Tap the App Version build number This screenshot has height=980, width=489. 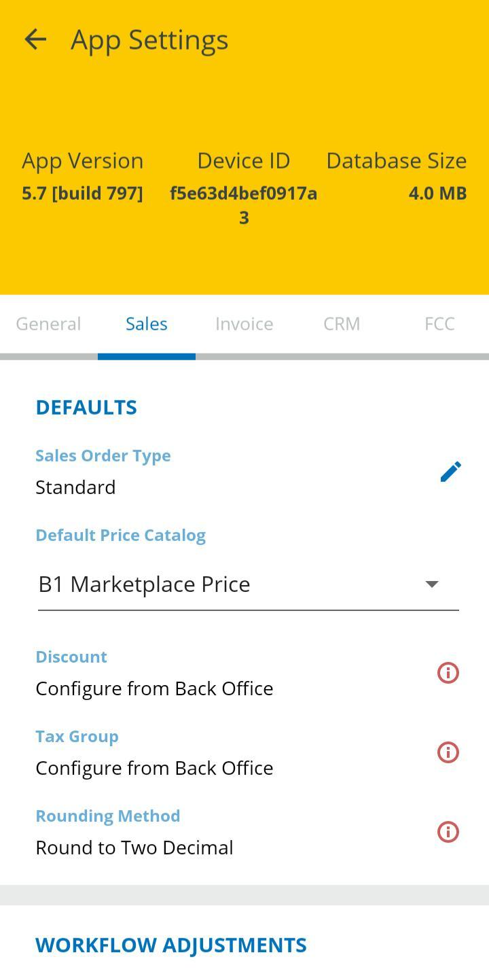tap(82, 194)
